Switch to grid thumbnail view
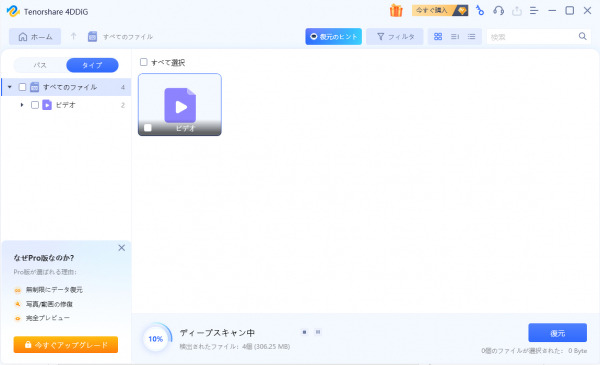Image resolution: width=600 pixels, height=365 pixels. (x=438, y=36)
